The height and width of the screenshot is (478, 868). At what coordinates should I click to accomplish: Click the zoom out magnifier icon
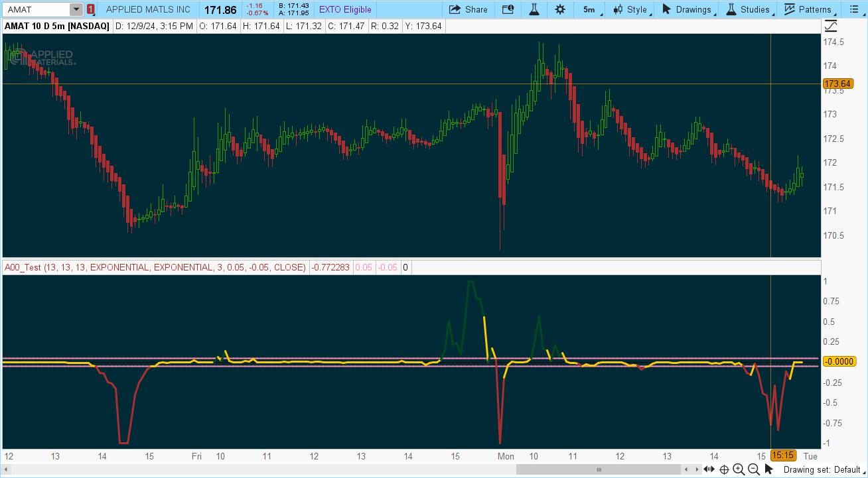click(x=754, y=469)
